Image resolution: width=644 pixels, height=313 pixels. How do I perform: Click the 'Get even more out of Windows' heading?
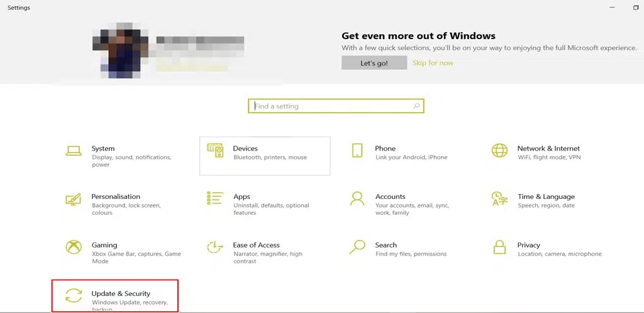pos(418,36)
